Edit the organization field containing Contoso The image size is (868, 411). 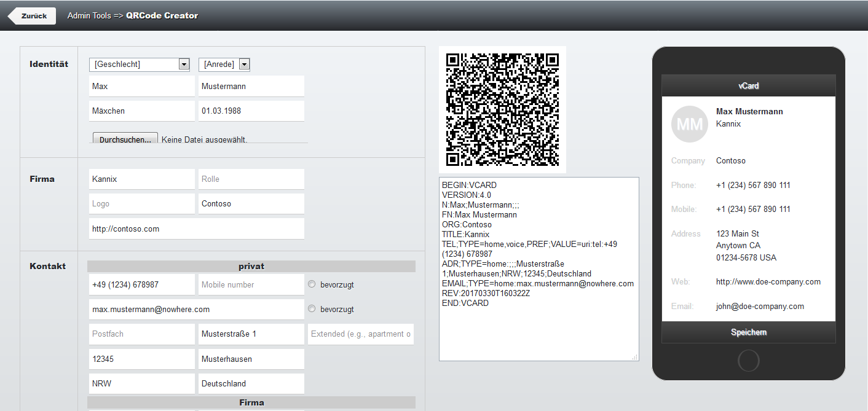coord(251,204)
